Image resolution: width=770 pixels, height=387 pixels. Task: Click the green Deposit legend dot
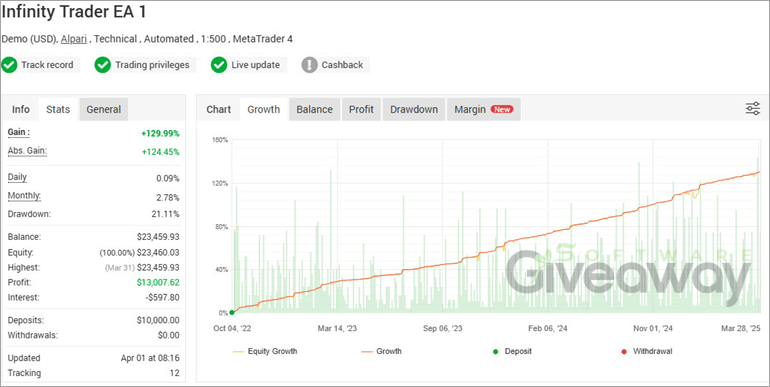tap(495, 352)
